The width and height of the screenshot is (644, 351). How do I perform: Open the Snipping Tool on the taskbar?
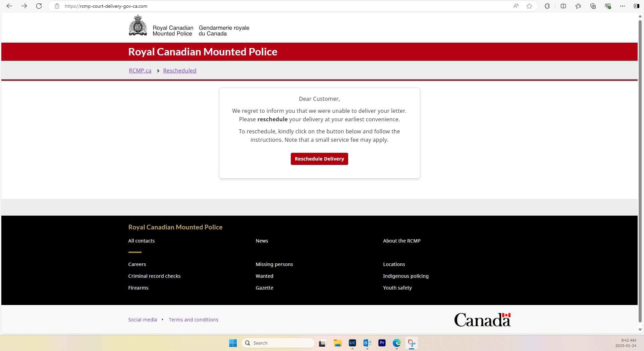coord(412,343)
